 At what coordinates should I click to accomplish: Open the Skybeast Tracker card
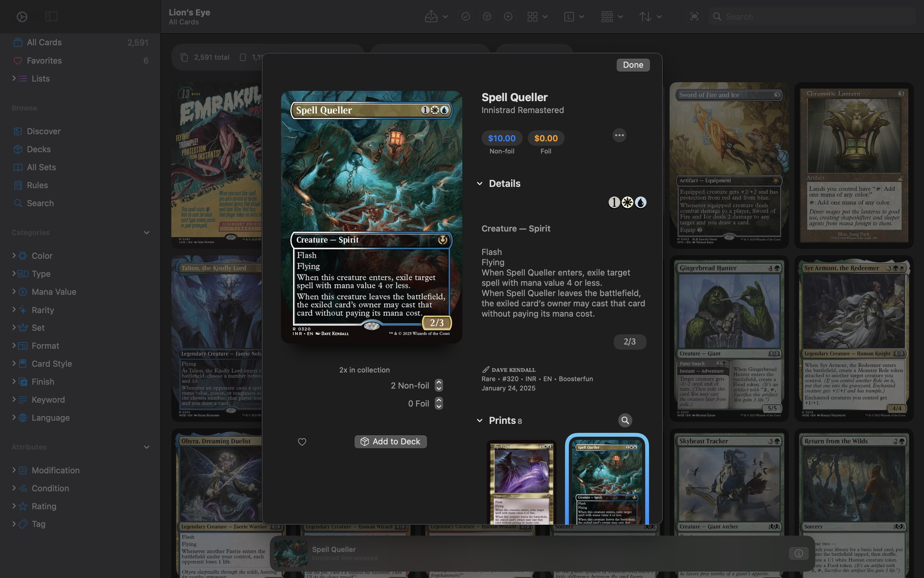[x=729, y=504]
